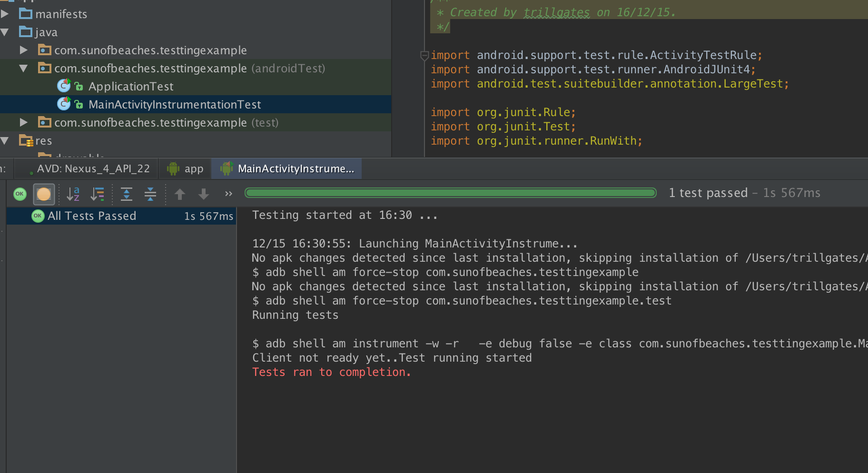Expand the manifests folder

click(x=5, y=14)
